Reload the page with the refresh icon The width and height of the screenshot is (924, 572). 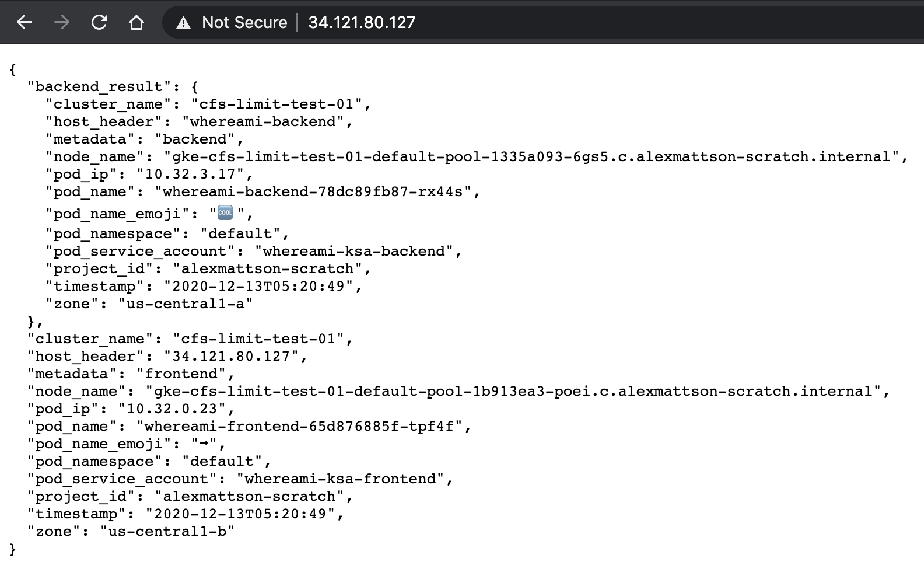(x=99, y=22)
